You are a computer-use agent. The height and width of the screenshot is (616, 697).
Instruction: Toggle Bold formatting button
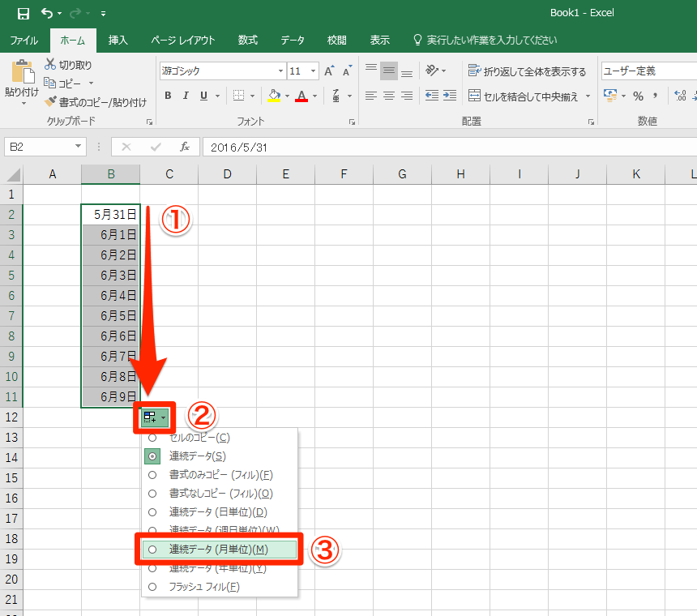click(168, 96)
